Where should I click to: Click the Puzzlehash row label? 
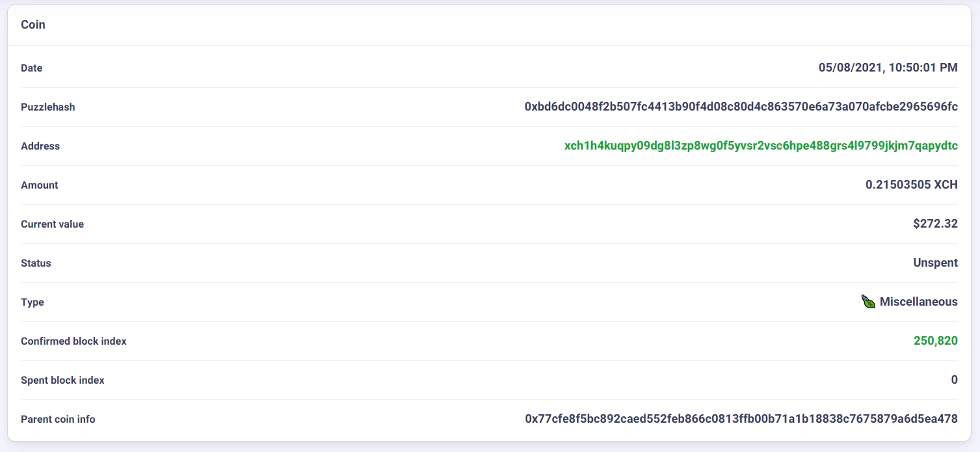[46, 107]
